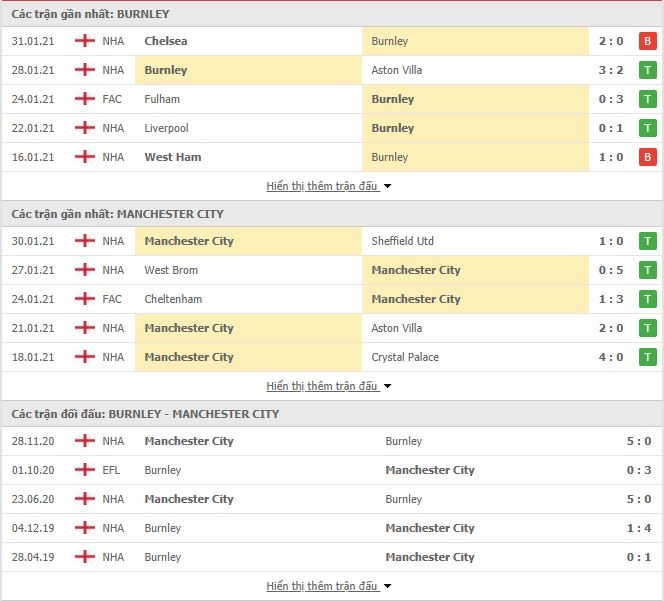The image size is (664, 601).
Task: Expand more Burnley matches dropdown arrow
Action: click(387, 186)
